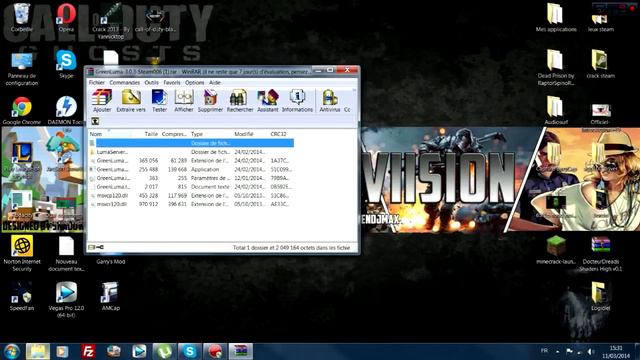640x360 pixels.
Task: Select the msvcp120.dll file row
Action: pos(191,196)
